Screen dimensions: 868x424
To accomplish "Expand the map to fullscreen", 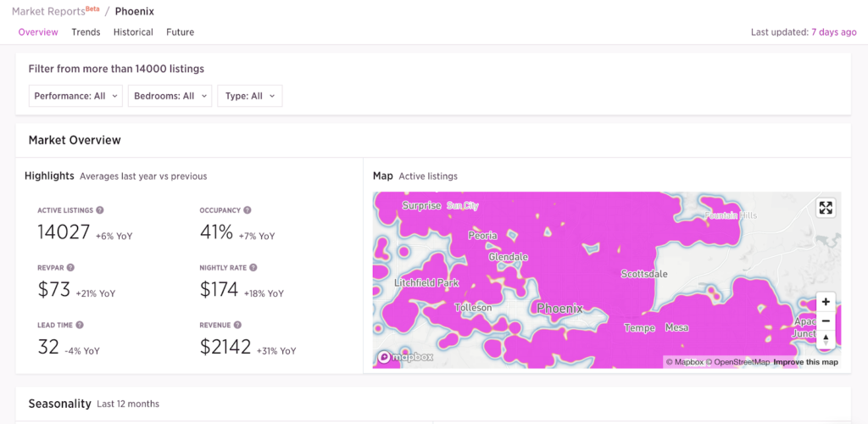I will tap(826, 208).
